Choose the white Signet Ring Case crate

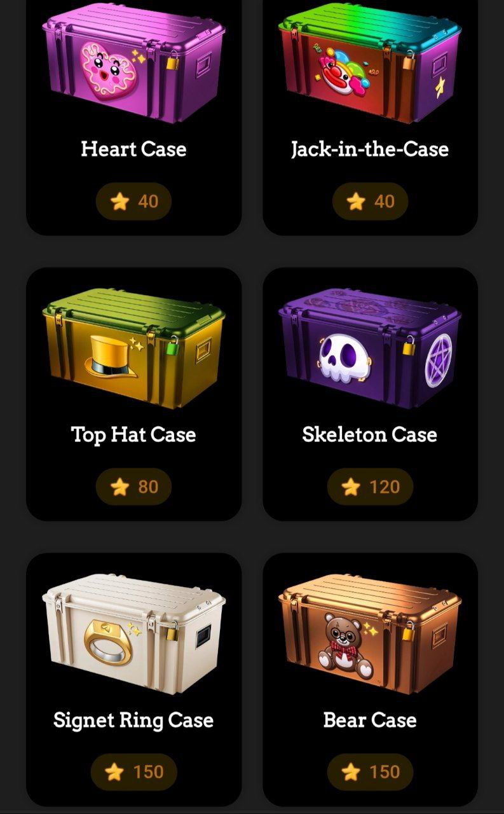coord(133,633)
